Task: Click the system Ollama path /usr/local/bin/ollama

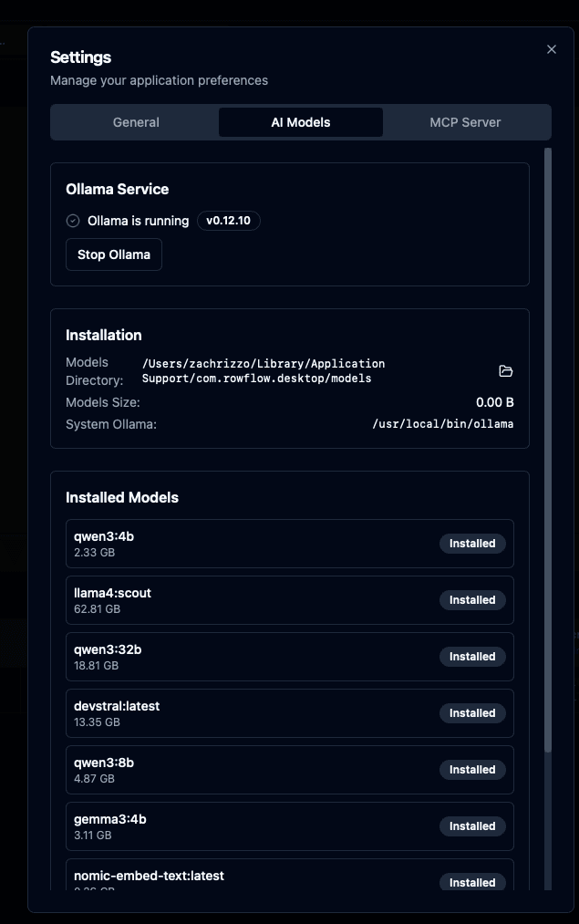Action: click(443, 423)
